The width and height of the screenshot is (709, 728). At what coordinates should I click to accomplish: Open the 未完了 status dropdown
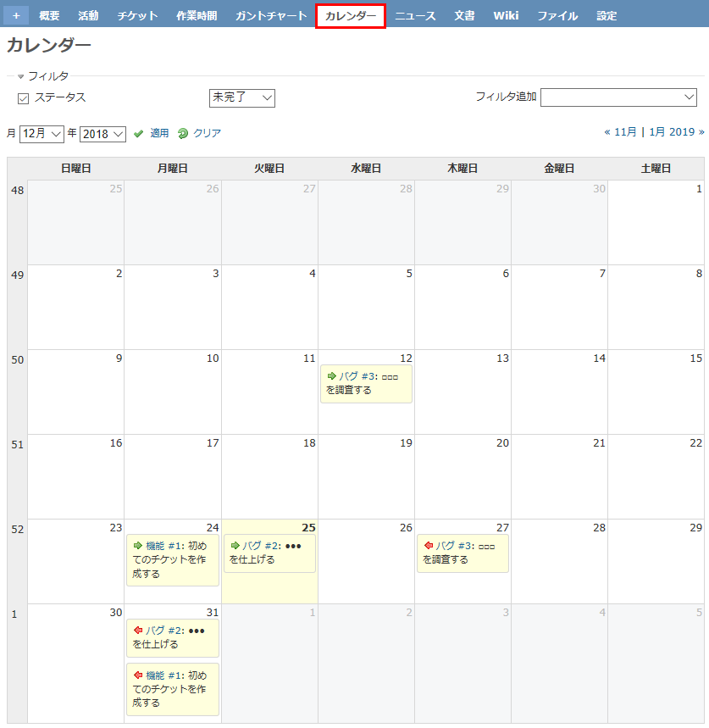[x=241, y=98]
